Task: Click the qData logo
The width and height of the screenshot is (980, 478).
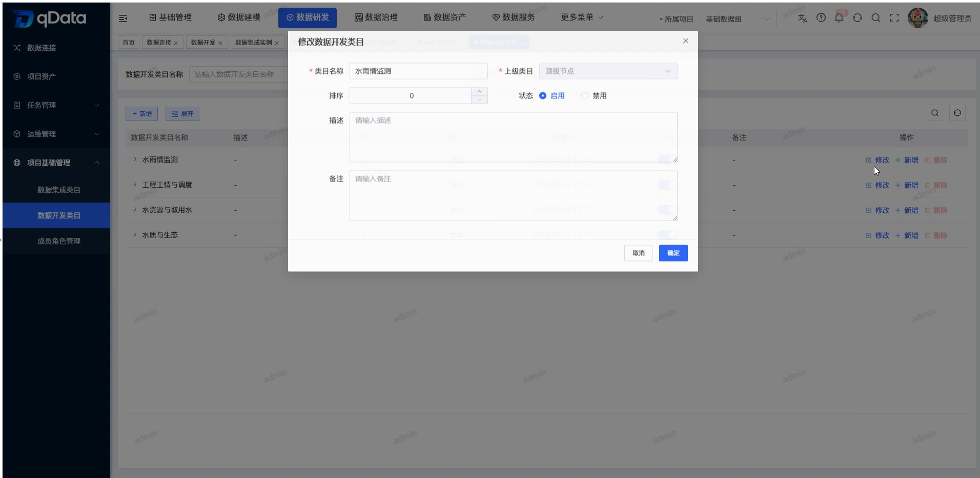Action: [x=49, y=18]
